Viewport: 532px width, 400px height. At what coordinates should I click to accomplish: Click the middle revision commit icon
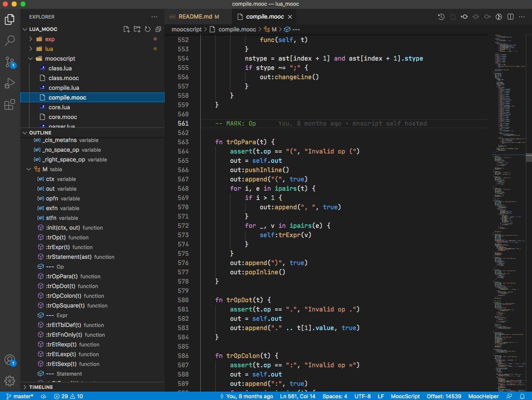point(476,17)
